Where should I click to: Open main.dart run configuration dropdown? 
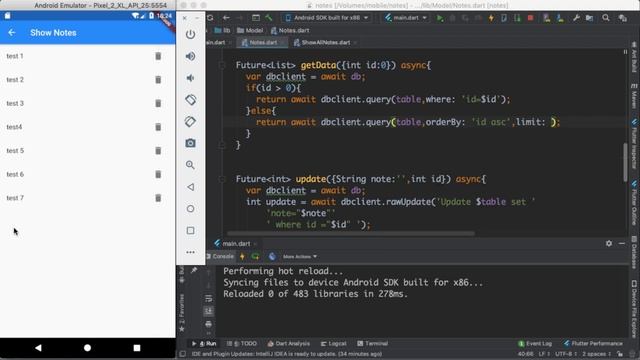click(406, 18)
